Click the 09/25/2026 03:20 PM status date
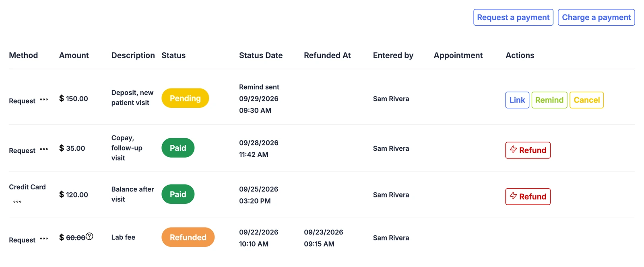Viewport: 644px width, 267px height. [259, 195]
